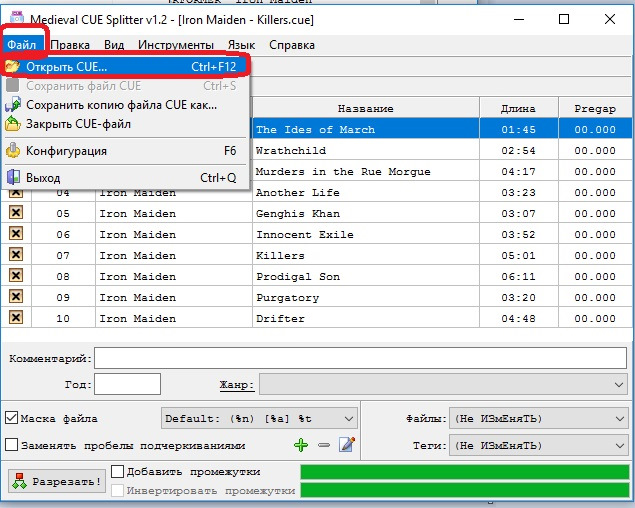Select the Drifter track title
Image resolution: width=635 pixels, height=508 pixels.
click(x=280, y=319)
